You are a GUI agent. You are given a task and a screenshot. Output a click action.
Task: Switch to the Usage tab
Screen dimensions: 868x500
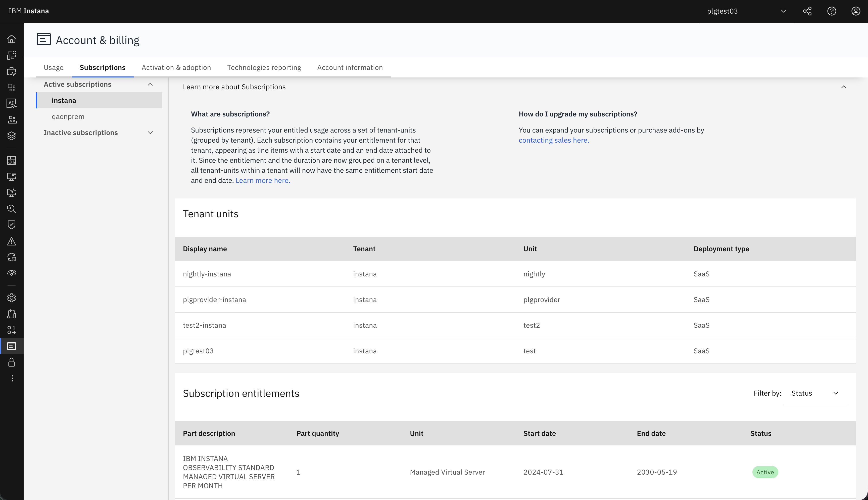click(x=54, y=68)
